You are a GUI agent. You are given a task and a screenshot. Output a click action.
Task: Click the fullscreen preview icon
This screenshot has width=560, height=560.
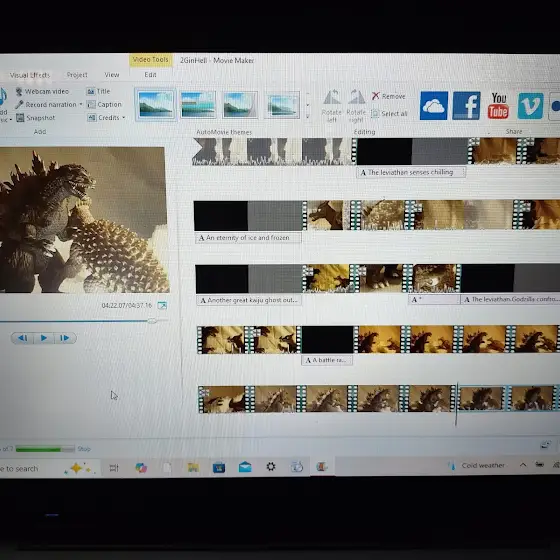pyautogui.click(x=162, y=305)
